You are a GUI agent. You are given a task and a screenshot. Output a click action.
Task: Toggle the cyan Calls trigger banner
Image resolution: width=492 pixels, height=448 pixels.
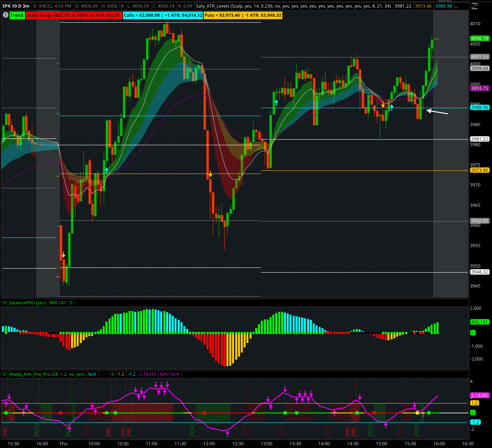tap(163, 15)
